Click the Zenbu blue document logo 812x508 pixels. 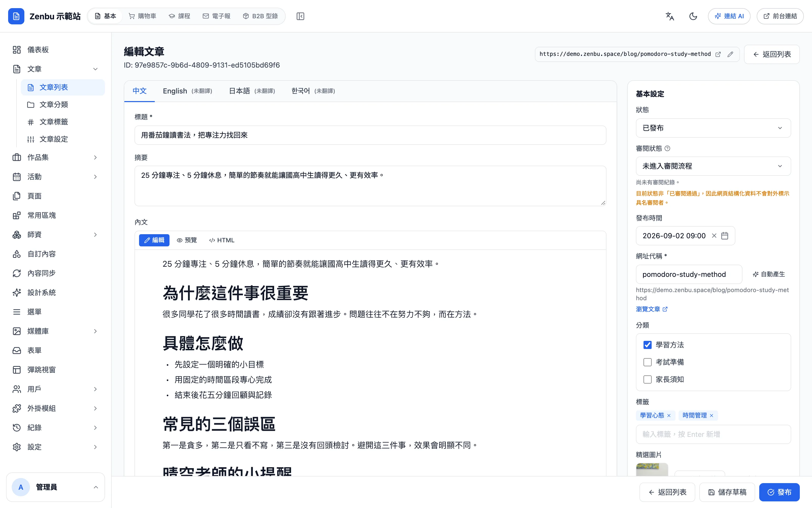(x=16, y=16)
